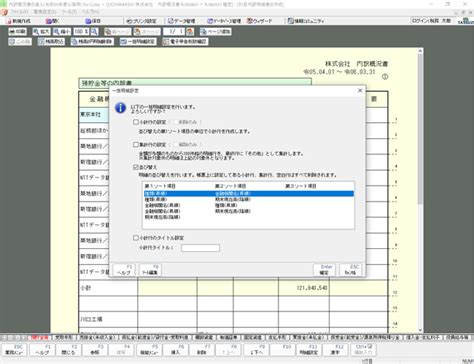Click the save (保存) icon in toolbar
The image size is (474, 364).
88,21
